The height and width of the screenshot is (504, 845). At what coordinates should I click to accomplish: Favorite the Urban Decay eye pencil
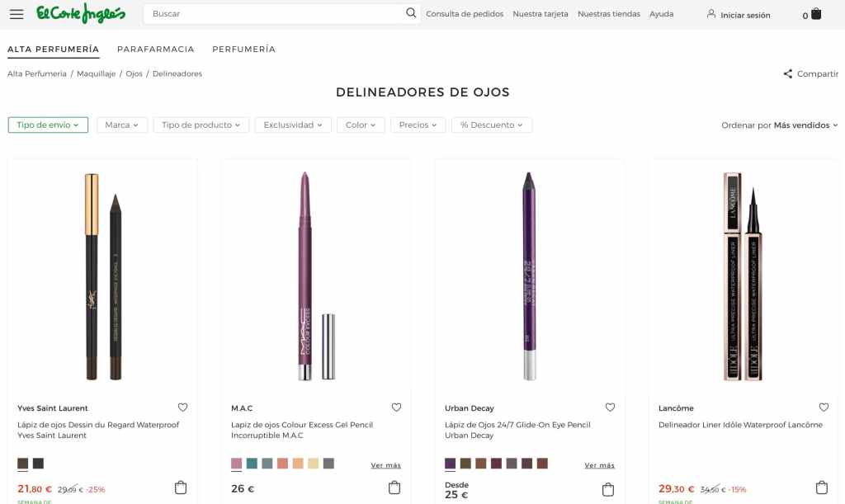tap(610, 407)
